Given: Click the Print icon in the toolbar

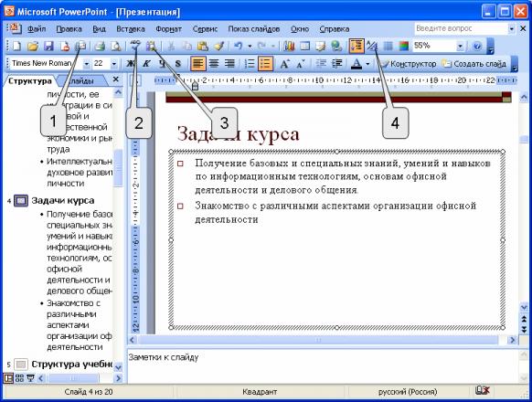Looking at the screenshot, I should (x=100, y=46).
